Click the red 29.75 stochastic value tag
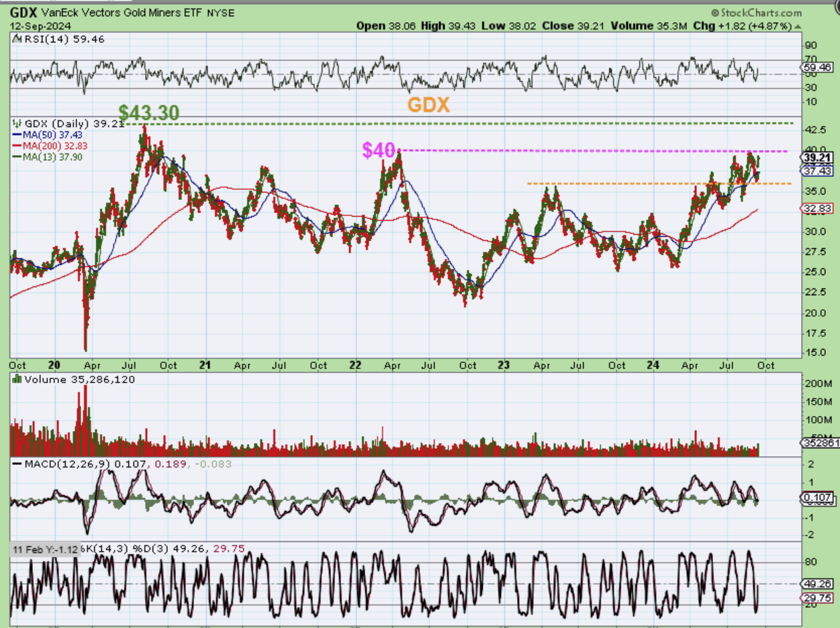Viewport: 840px width, 628px height. click(818, 597)
